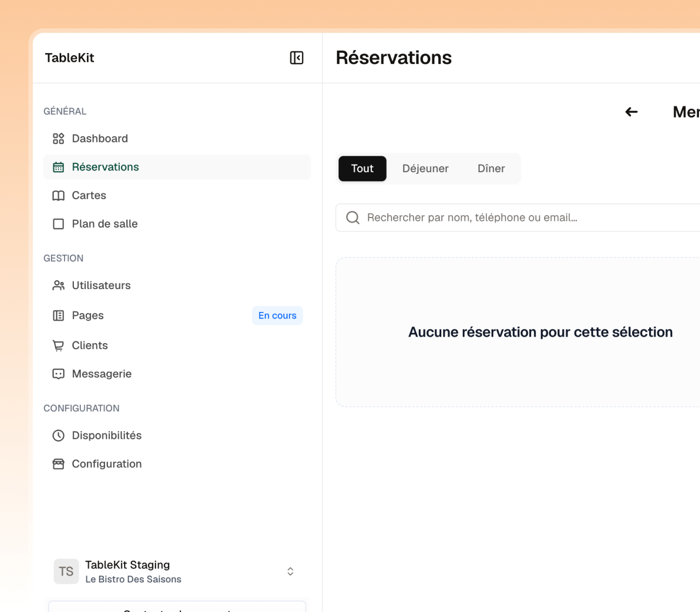Open the Cartes section

(177, 196)
